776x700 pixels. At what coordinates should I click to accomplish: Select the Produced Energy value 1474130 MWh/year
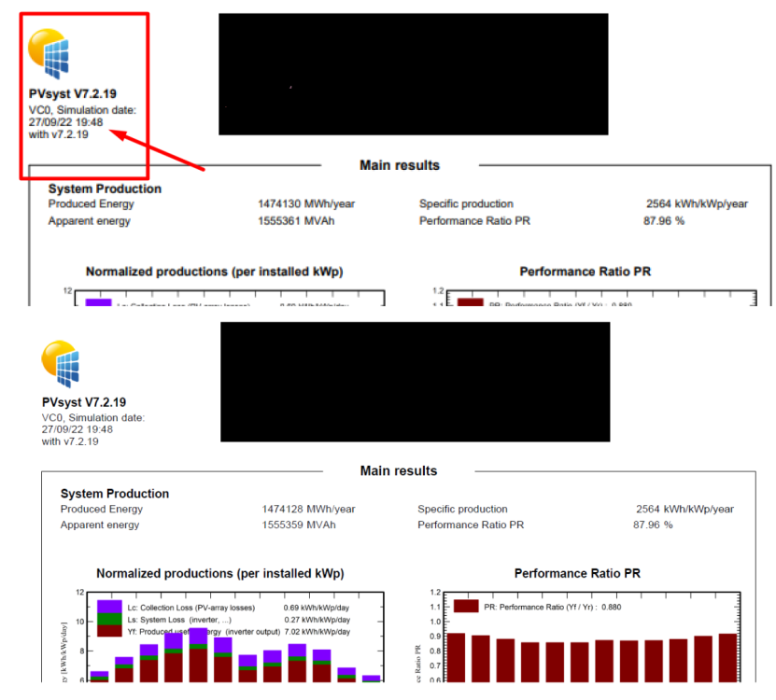coord(306,204)
